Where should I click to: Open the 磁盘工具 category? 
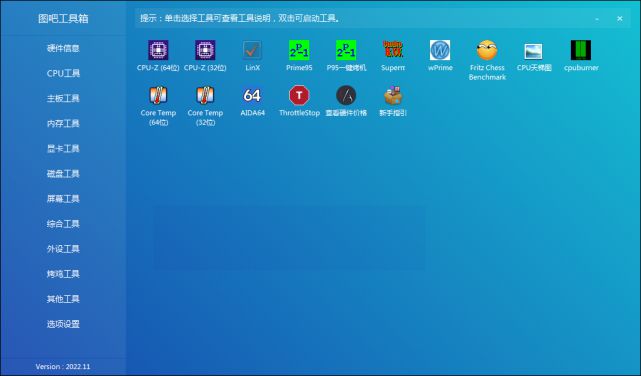63,174
